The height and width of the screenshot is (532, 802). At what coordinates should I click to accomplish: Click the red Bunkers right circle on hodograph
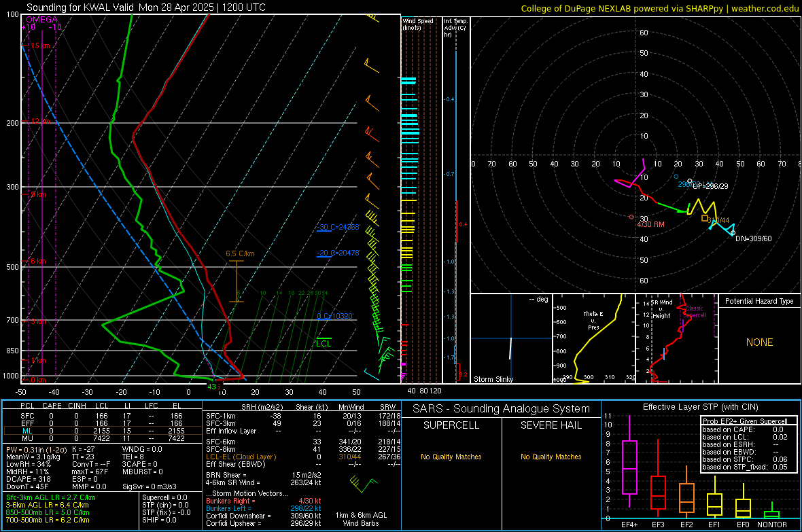point(631,217)
